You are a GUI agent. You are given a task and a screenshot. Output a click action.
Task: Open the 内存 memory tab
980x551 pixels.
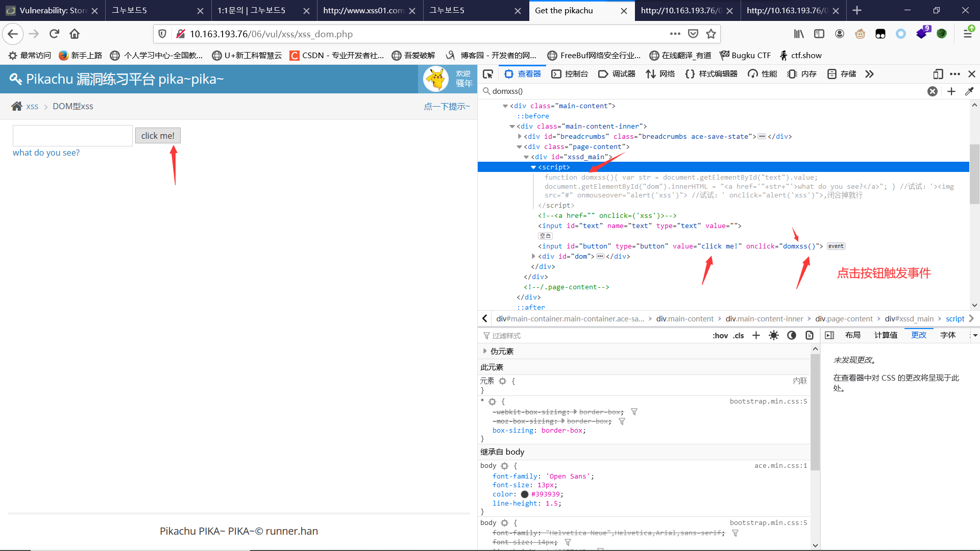point(802,74)
